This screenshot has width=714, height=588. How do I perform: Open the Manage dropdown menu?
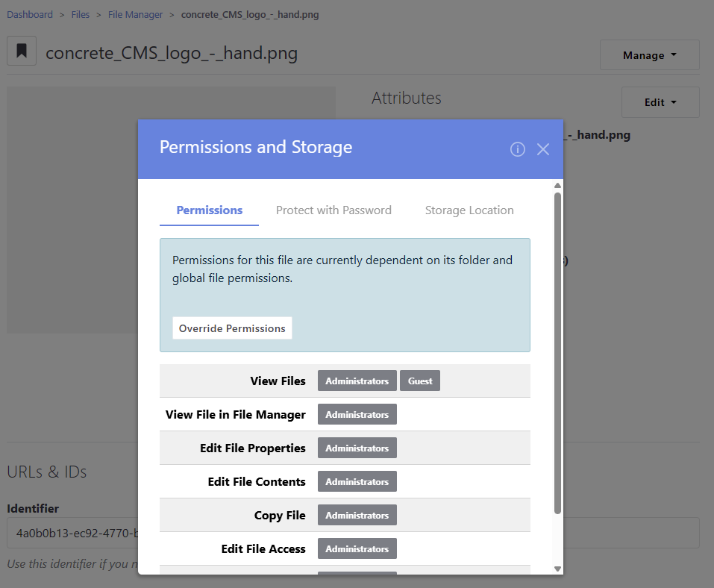(649, 55)
